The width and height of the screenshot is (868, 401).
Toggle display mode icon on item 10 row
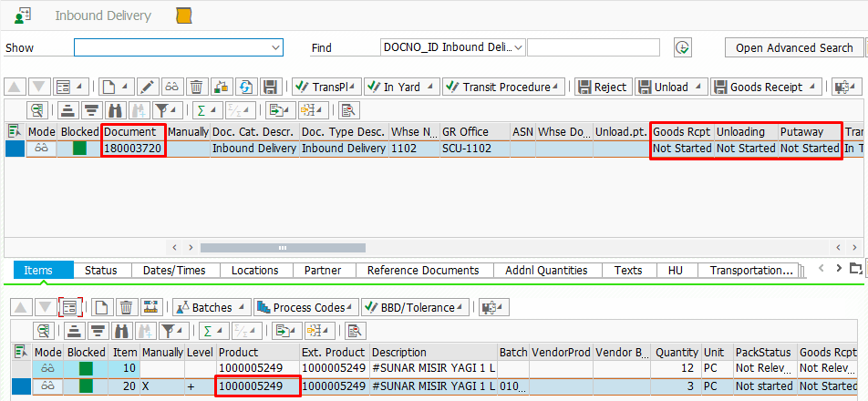click(x=47, y=368)
